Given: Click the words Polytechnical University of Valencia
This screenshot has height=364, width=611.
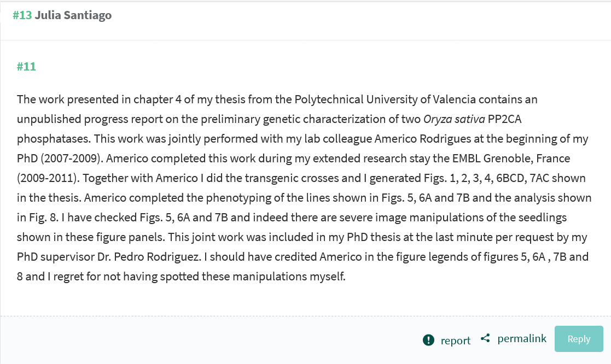Looking at the screenshot, I should 362,99.
